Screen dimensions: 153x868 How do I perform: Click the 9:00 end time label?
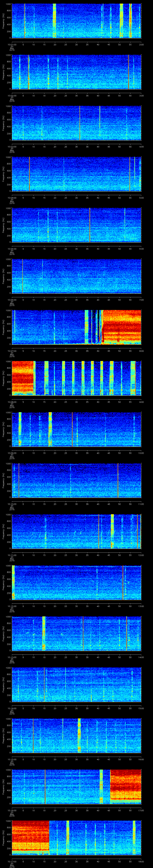(x=141, y=402)
